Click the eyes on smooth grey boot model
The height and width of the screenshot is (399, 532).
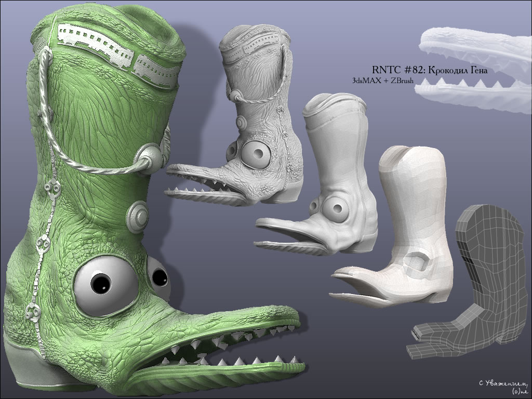pos(334,207)
